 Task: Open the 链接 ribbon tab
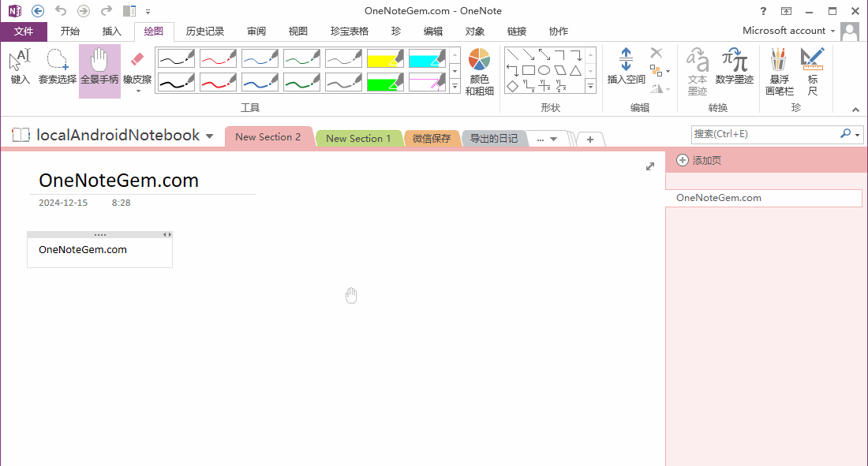pyautogui.click(x=517, y=32)
